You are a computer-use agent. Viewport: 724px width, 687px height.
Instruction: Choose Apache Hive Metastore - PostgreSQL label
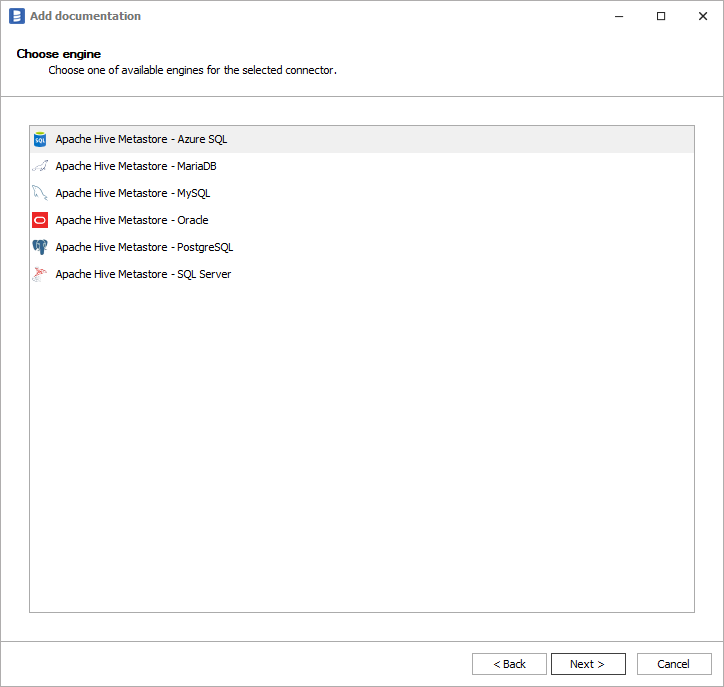[x=144, y=248]
